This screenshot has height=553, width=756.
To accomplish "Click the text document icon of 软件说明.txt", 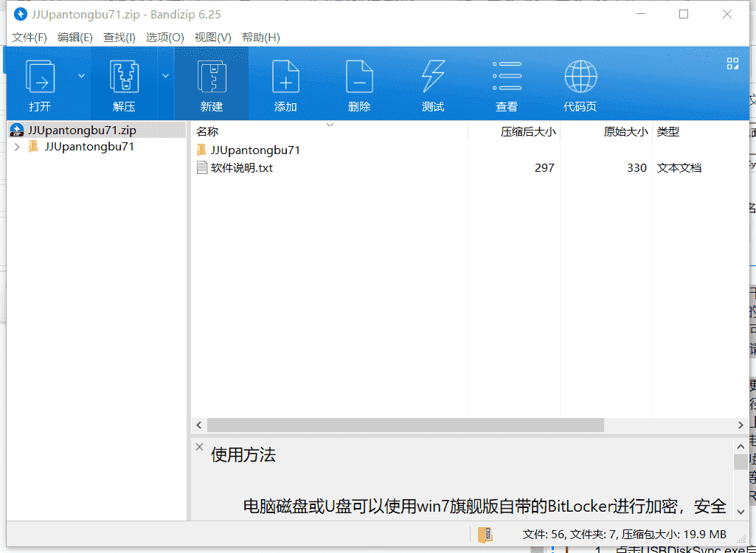I will pyautogui.click(x=202, y=168).
